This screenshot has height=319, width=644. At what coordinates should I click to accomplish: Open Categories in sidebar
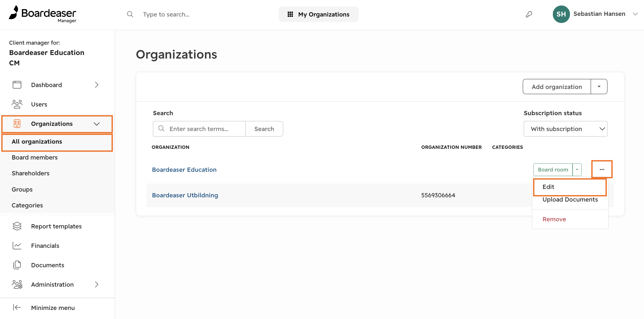coord(27,205)
